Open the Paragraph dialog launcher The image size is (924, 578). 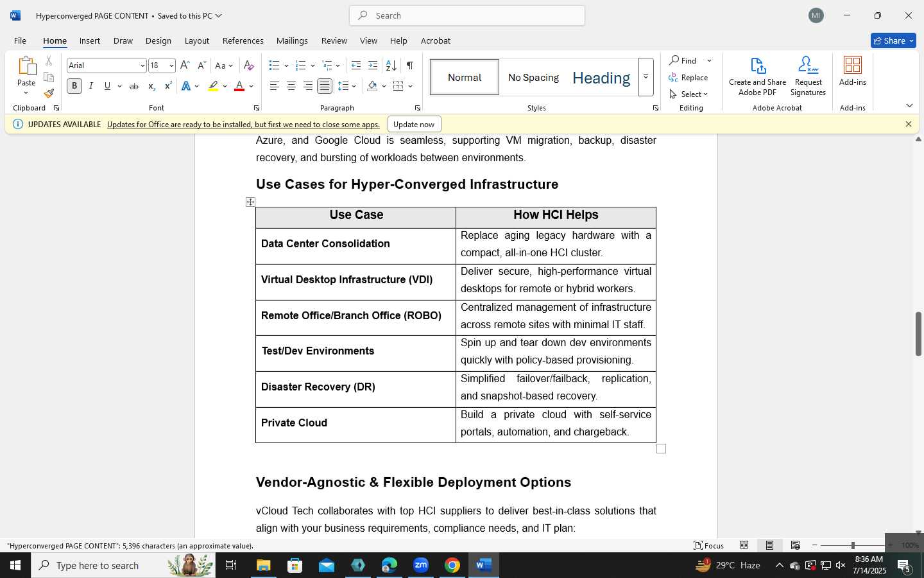click(x=418, y=108)
